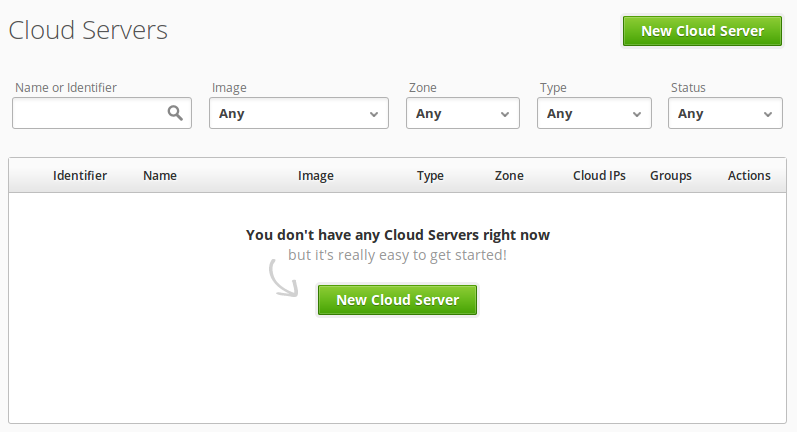Viewport: 797px width, 432px height.
Task: Click the Type column header in the table
Action: pos(430,176)
